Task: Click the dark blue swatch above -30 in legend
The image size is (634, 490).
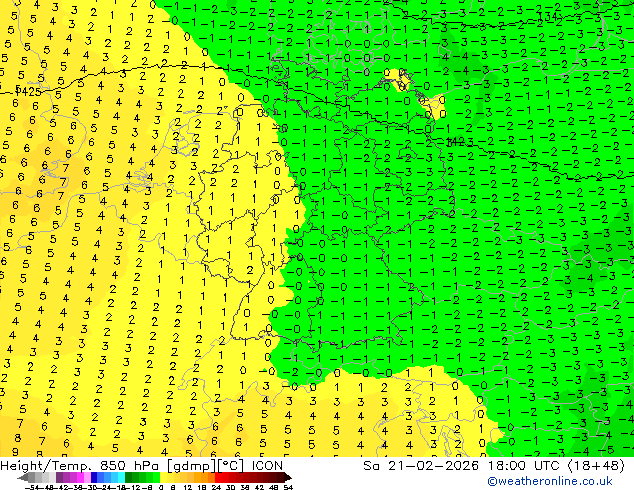Action: click(x=94, y=477)
